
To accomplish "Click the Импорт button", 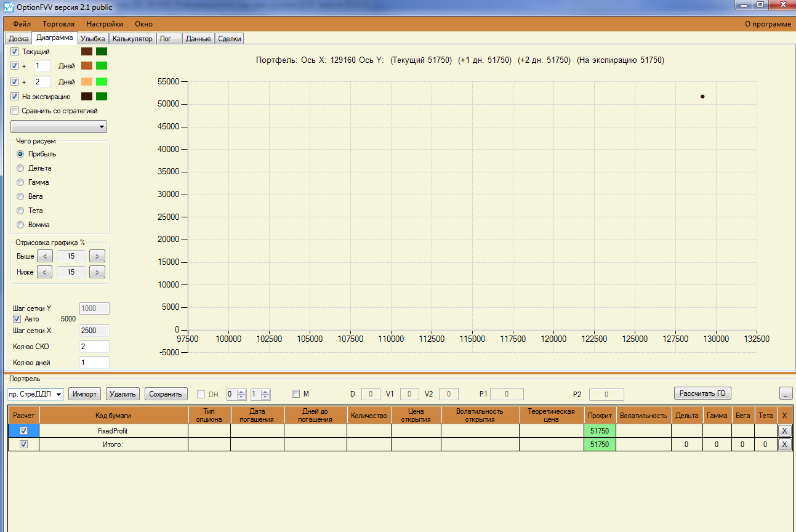I will (x=85, y=394).
